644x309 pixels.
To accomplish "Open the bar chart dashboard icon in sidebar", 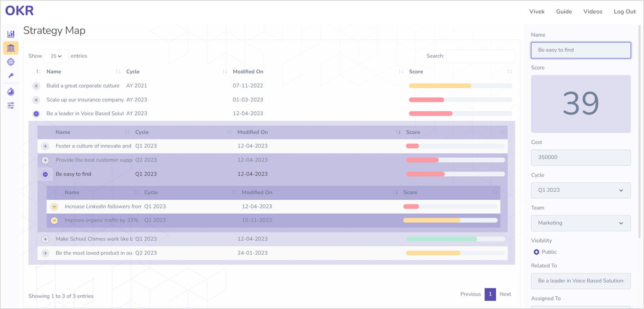I will [x=11, y=34].
